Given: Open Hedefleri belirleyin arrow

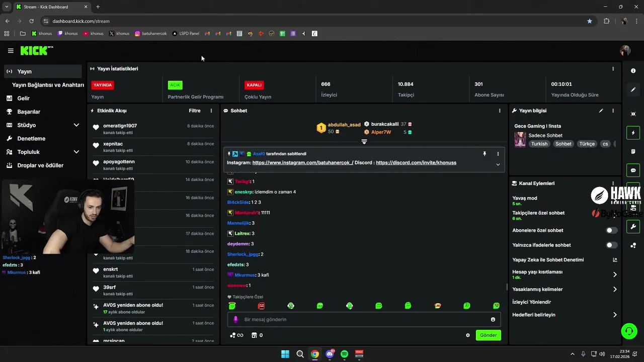Looking at the screenshot, I should (x=615, y=315).
